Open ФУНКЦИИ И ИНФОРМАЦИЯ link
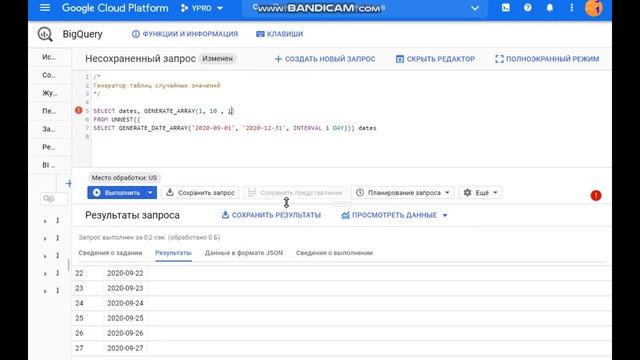Image resolution: width=640 pixels, height=360 pixels. tap(185, 34)
